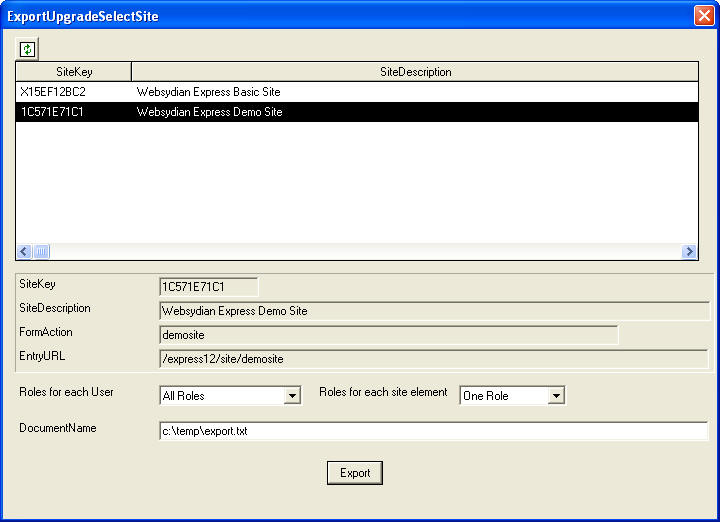The image size is (720, 522).
Task: Click the horizontal scrollbar thumb
Action: (x=41, y=252)
